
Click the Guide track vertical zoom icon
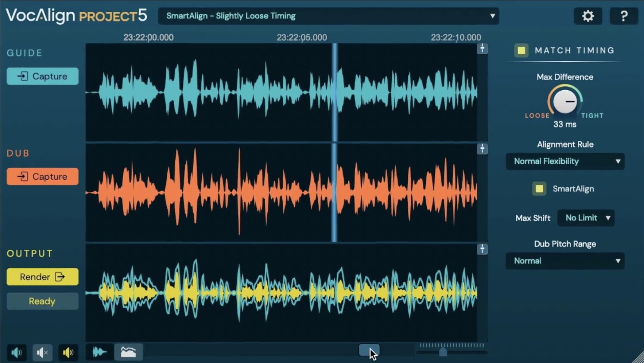482,49
